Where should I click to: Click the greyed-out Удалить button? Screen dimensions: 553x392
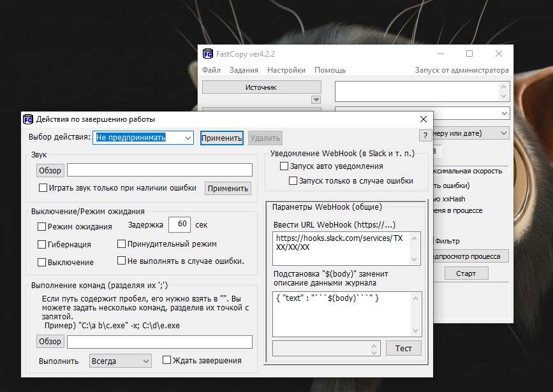(x=265, y=138)
